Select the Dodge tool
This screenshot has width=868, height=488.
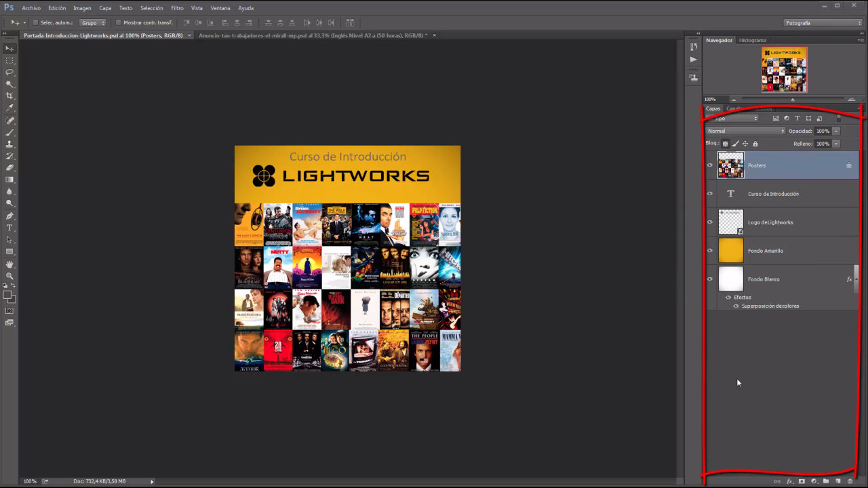click(x=9, y=203)
